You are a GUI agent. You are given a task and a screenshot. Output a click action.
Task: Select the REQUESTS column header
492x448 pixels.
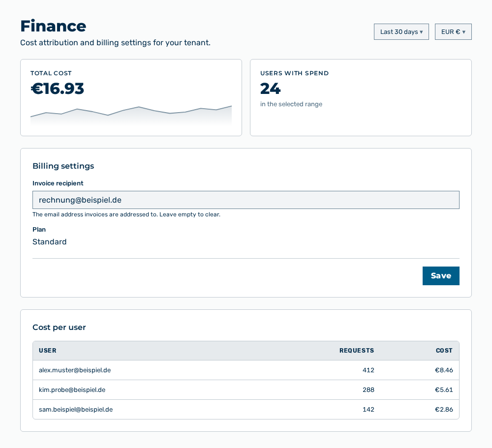[x=356, y=351]
